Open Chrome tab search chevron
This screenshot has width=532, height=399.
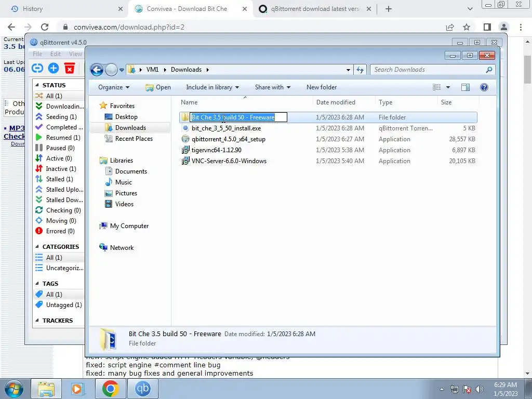[470, 9]
